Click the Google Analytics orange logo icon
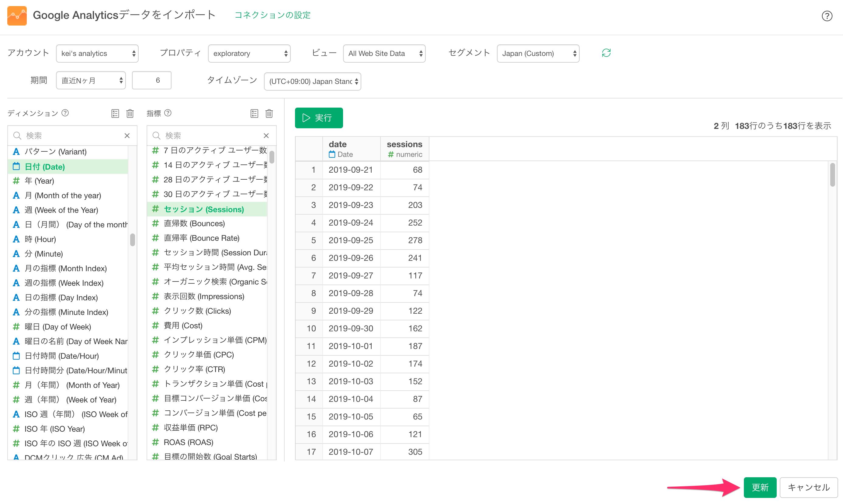 pos(17,15)
